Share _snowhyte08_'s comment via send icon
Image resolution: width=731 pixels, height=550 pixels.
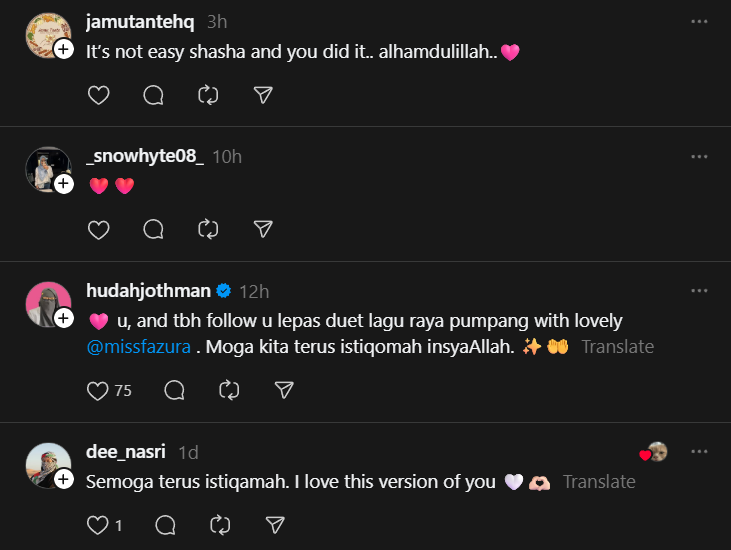[x=263, y=230]
